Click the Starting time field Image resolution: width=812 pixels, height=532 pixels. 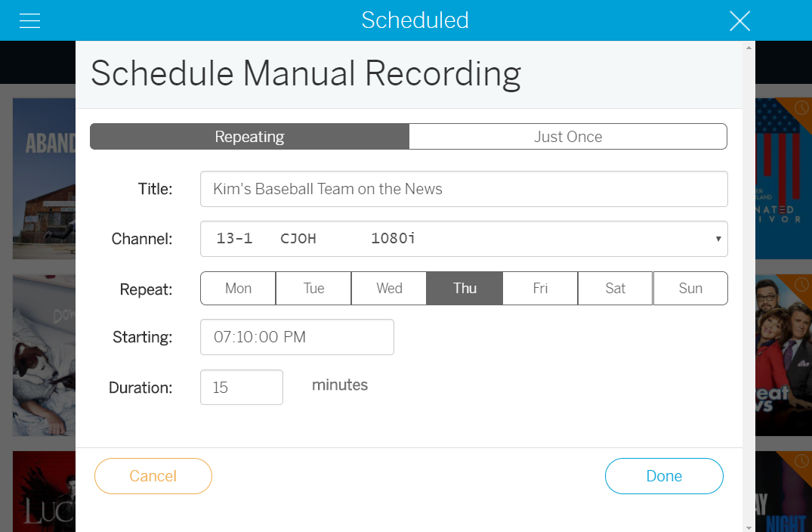(x=297, y=337)
